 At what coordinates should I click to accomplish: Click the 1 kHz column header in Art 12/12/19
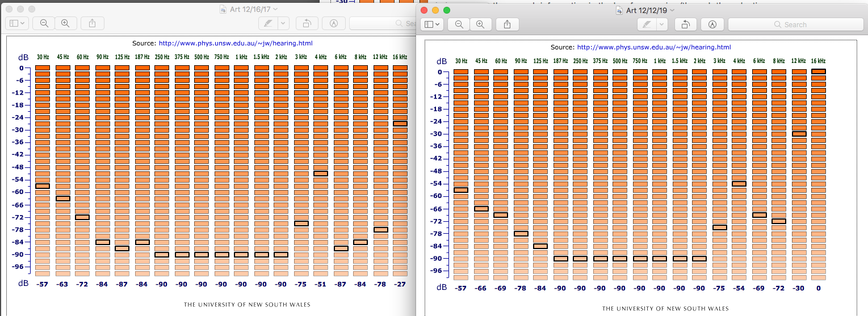coord(660,61)
